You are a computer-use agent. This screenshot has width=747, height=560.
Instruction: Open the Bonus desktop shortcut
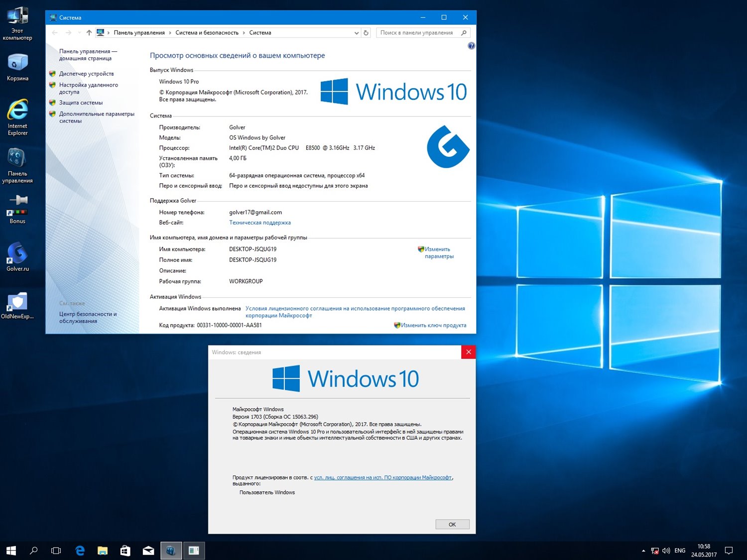(17, 209)
